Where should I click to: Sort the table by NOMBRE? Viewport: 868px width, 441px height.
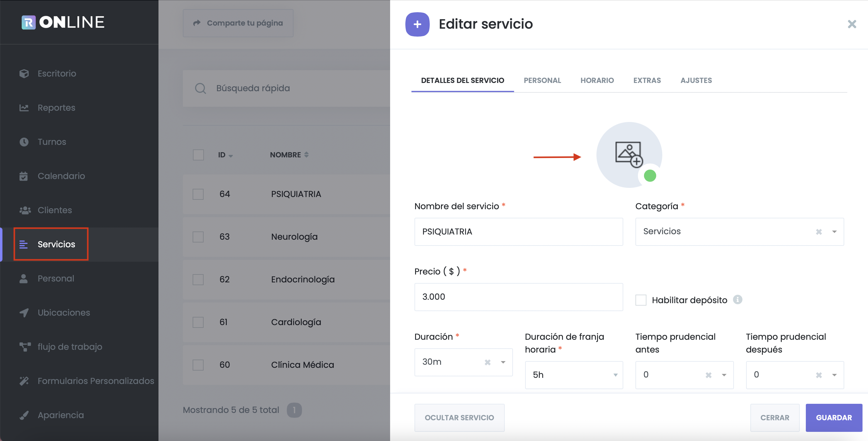289,155
